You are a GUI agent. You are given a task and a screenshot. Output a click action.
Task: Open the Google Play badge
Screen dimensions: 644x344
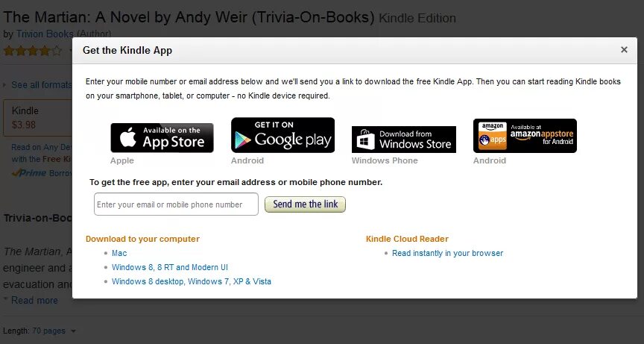coord(282,135)
